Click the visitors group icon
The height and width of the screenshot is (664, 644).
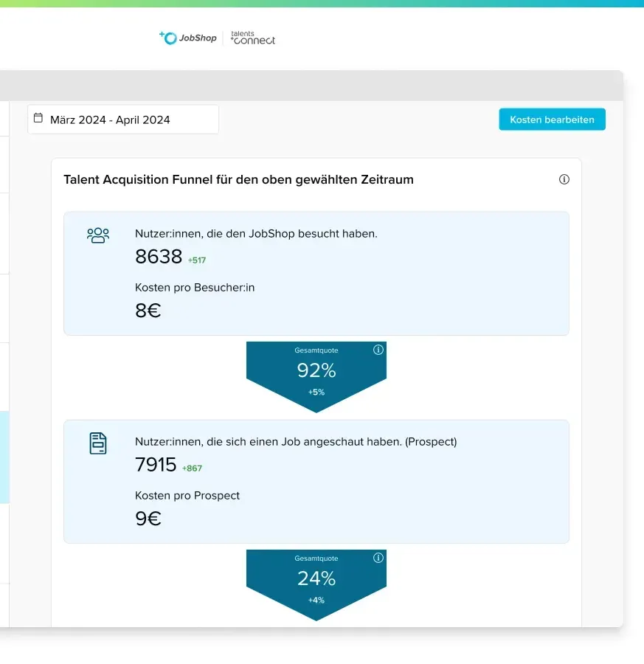(98, 235)
